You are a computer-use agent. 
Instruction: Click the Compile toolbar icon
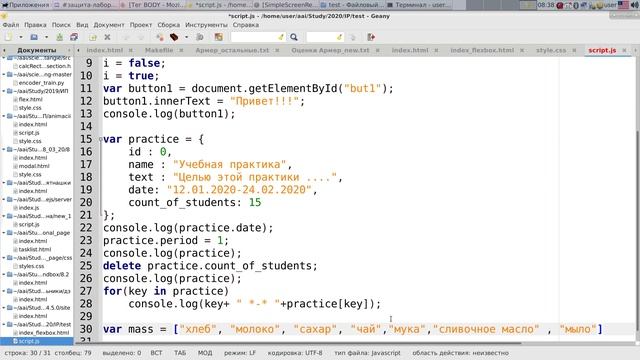pos(160,37)
